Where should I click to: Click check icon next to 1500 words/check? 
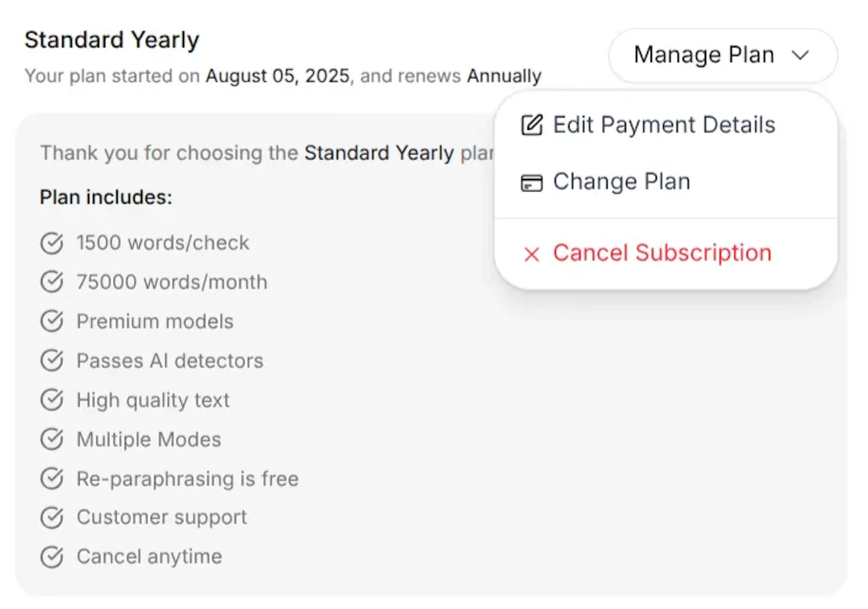coord(52,243)
